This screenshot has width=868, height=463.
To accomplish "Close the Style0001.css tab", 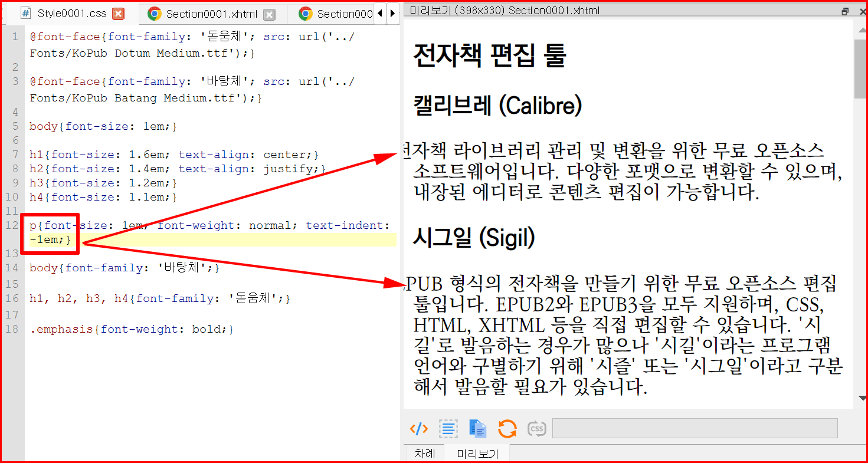I will [x=118, y=14].
